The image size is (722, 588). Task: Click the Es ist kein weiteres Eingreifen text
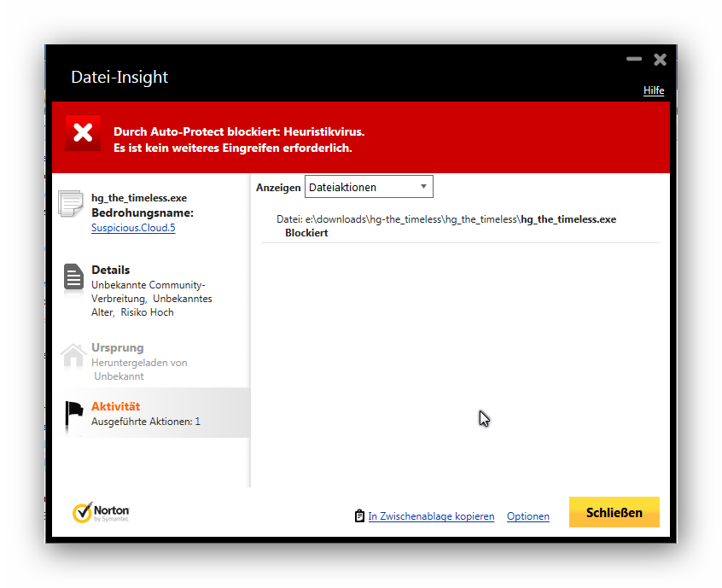[232, 148]
